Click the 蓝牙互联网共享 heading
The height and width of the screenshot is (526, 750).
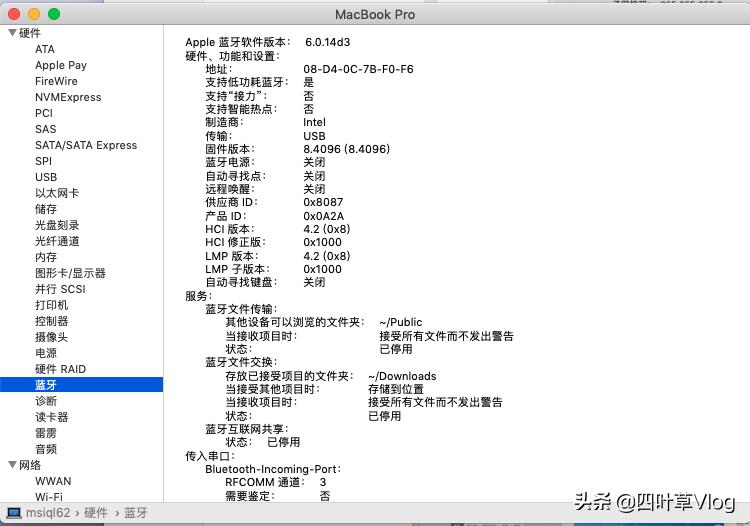[x=247, y=429]
